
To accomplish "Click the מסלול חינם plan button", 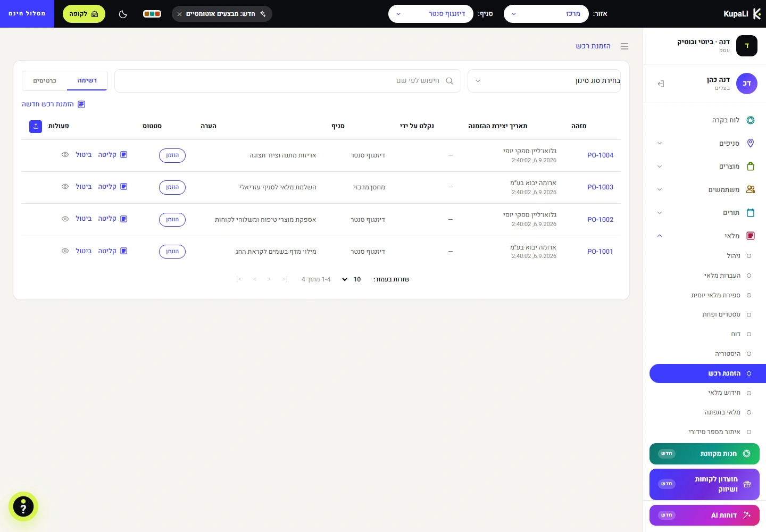I will (x=27, y=14).
